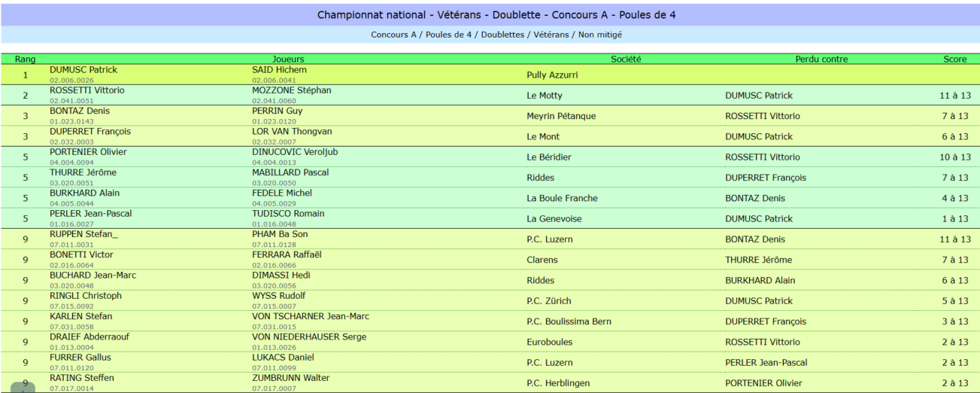Select player ROSSETTI Vittorio in rank 2 row

tap(87, 90)
